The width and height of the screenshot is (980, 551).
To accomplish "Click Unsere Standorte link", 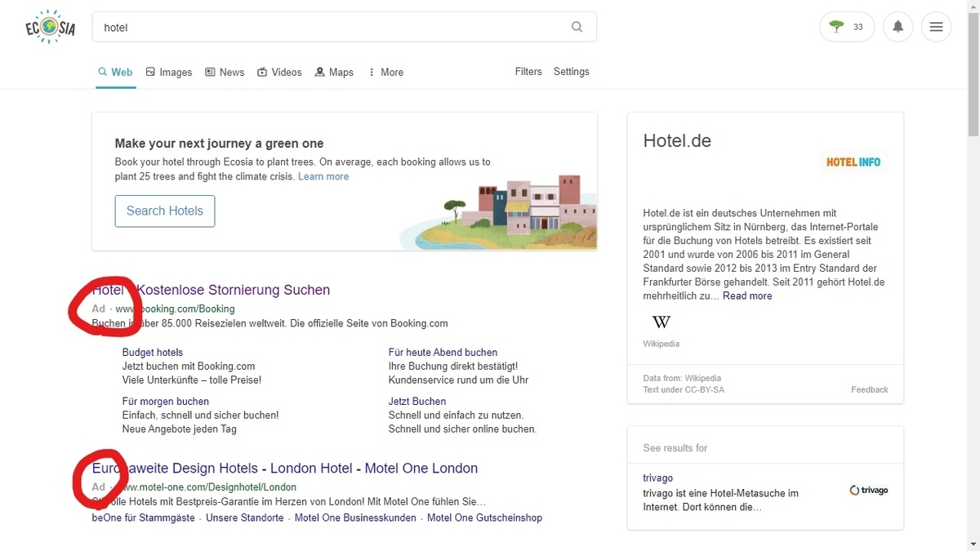I will coord(245,518).
